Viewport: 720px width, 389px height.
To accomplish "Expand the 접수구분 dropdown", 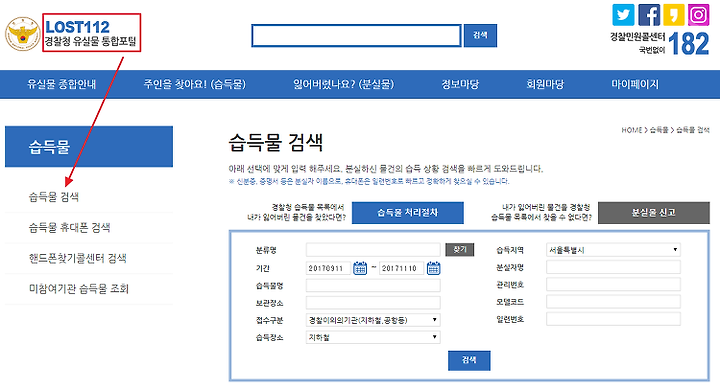I will pos(373,320).
